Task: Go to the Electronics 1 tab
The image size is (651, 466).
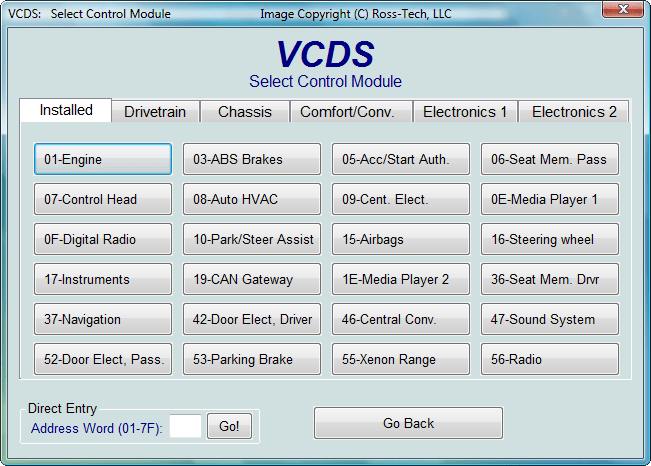Action: (465, 112)
